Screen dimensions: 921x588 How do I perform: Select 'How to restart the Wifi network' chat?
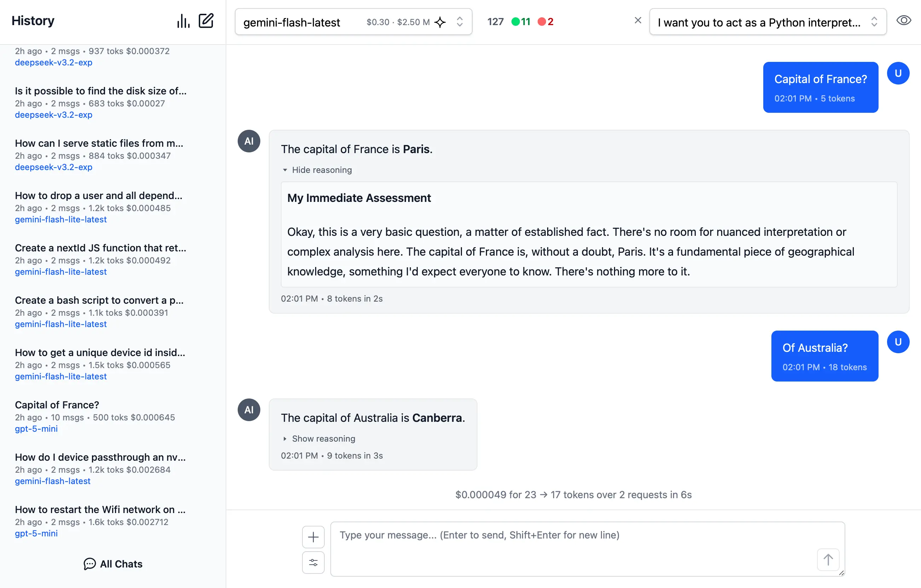point(100,509)
